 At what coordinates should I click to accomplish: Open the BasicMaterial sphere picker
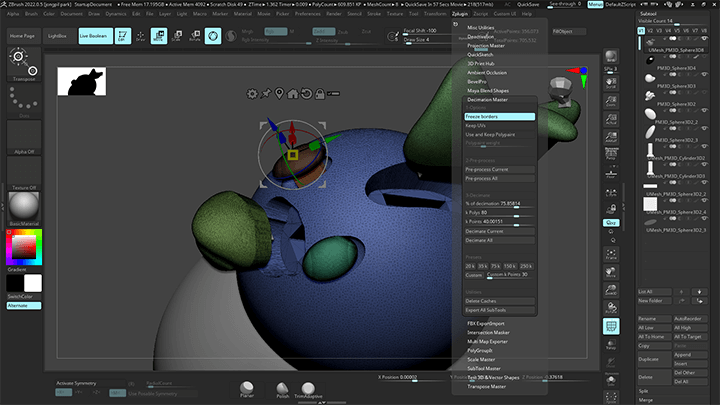click(24, 208)
